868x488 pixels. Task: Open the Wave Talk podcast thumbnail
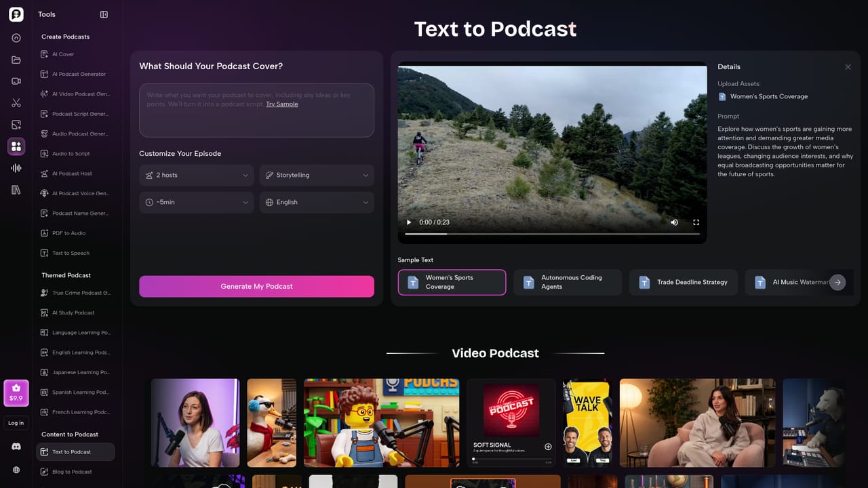coord(587,423)
